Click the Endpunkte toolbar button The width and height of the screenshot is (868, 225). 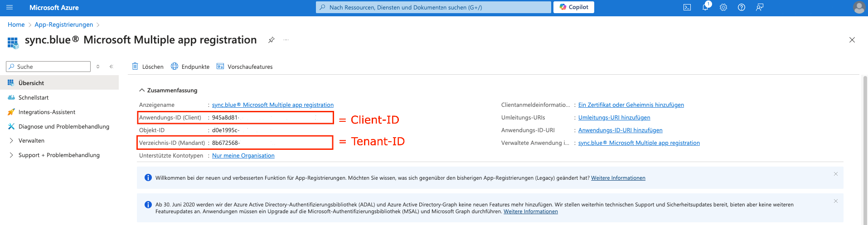point(190,67)
